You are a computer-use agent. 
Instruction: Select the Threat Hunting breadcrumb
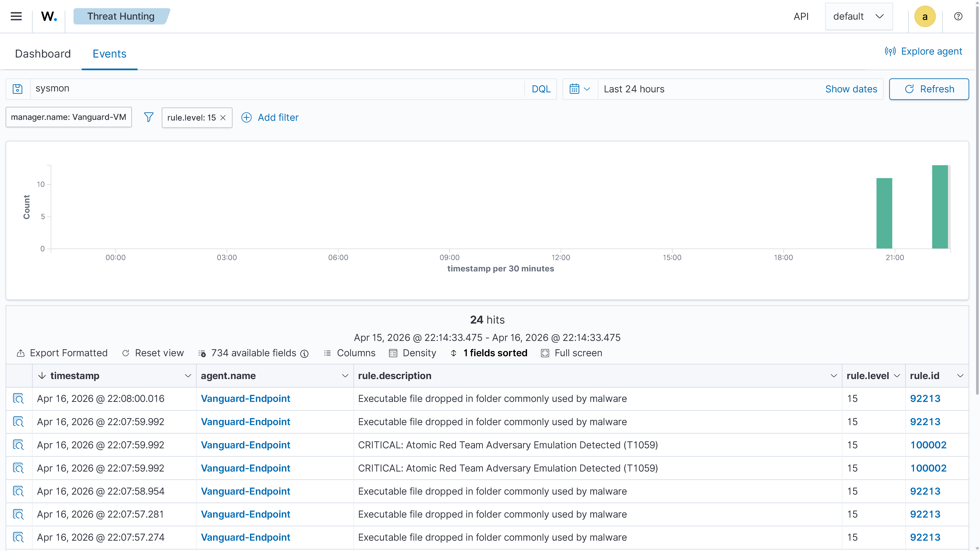click(x=121, y=16)
